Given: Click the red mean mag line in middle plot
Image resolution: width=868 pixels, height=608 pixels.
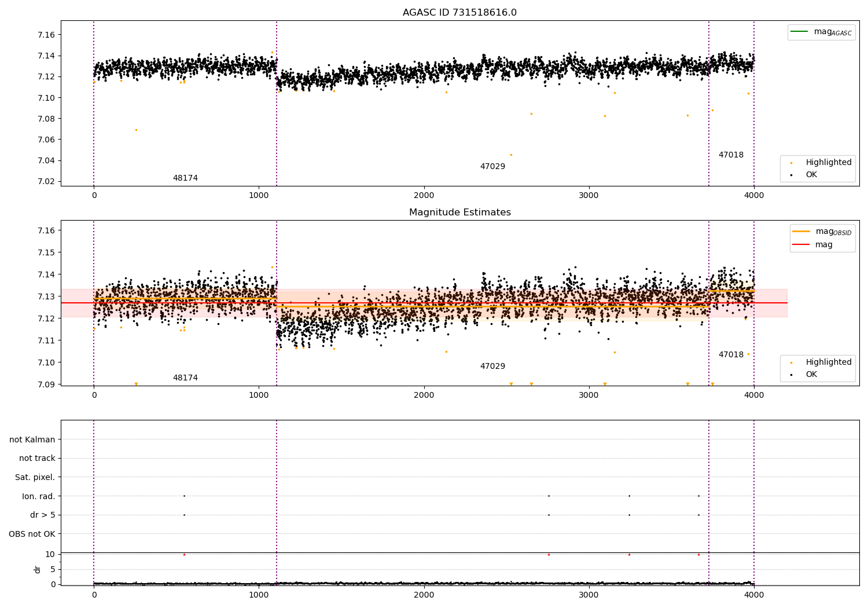Looking at the screenshot, I should tap(424, 303).
